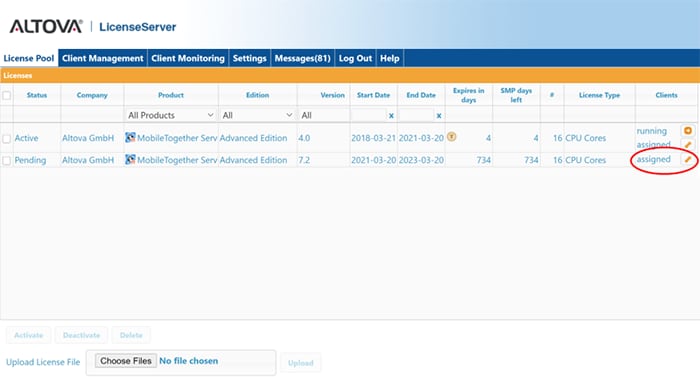Viewport: 700px width, 377px height.
Task: Click the End Date filter field
Action: tap(416, 115)
